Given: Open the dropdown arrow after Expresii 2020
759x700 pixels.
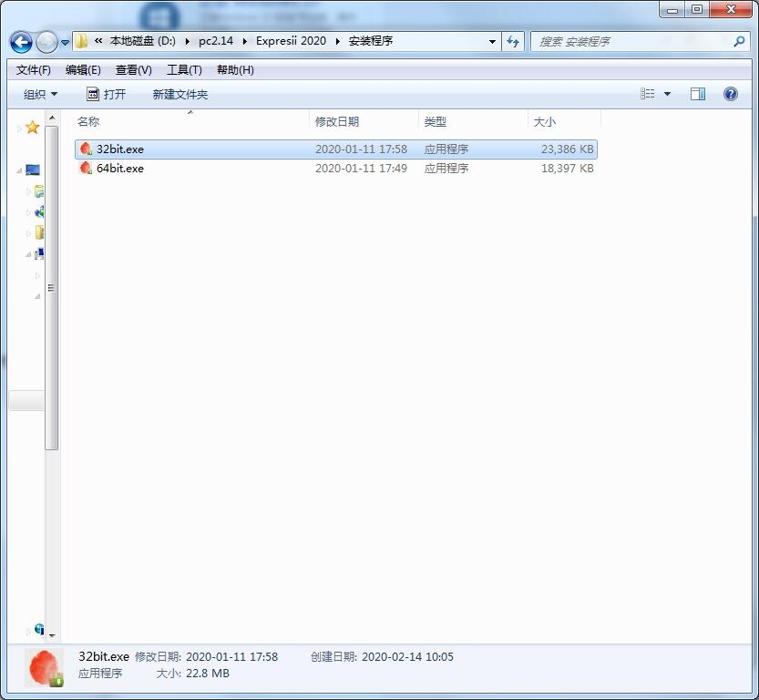Looking at the screenshot, I should tap(338, 42).
